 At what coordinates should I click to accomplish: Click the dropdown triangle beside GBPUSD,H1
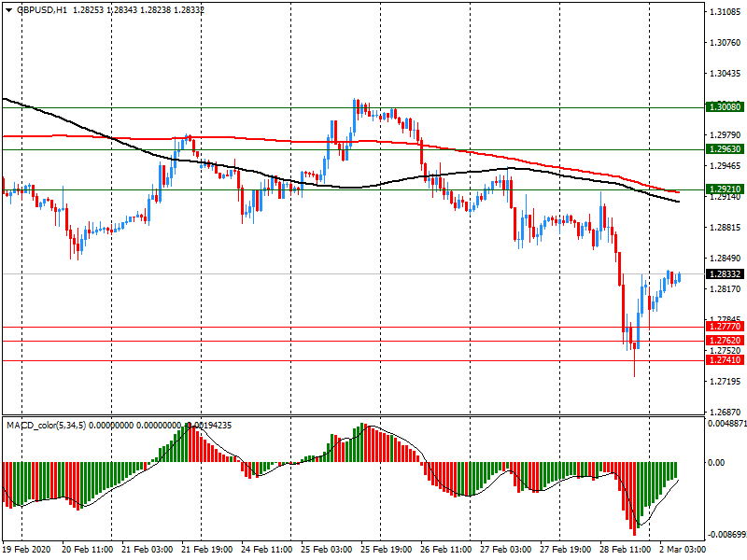[x=7, y=9]
